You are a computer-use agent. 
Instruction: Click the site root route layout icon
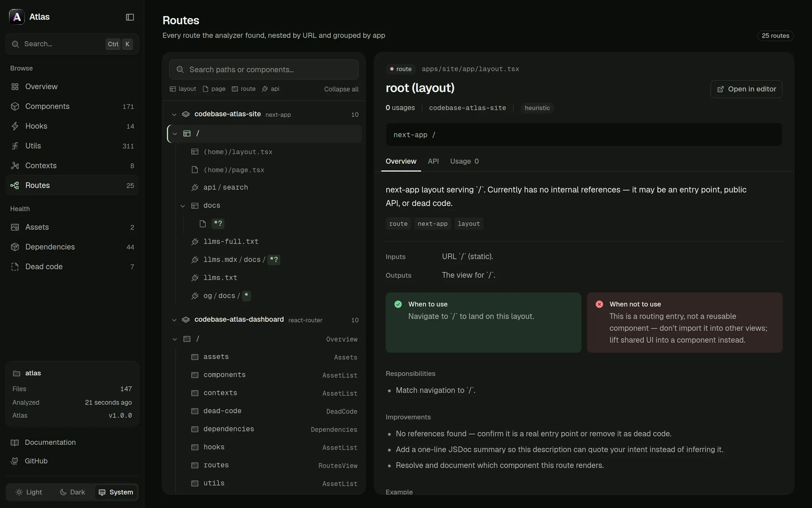pyautogui.click(x=187, y=134)
